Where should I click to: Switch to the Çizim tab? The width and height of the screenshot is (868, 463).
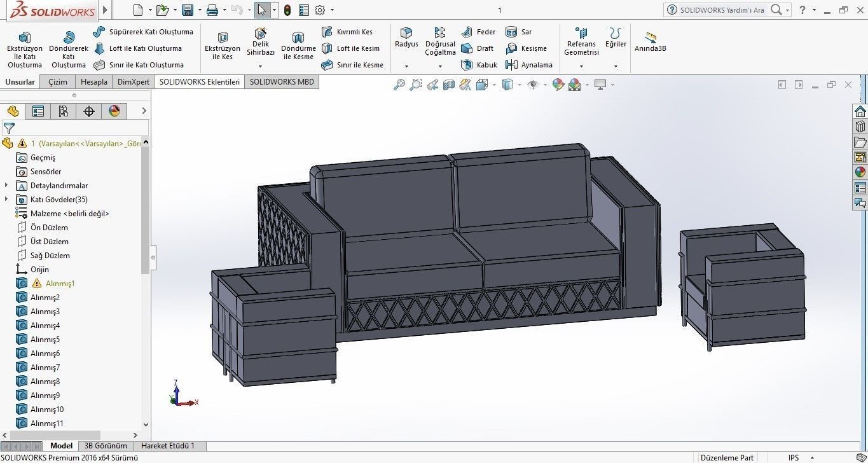pyautogui.click(x=57, y=82)
